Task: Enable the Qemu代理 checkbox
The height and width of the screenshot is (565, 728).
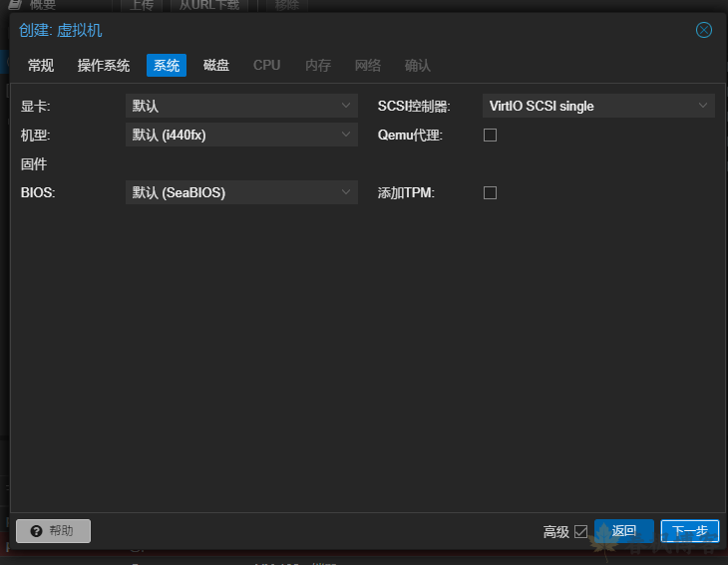Action: [490, 136]
